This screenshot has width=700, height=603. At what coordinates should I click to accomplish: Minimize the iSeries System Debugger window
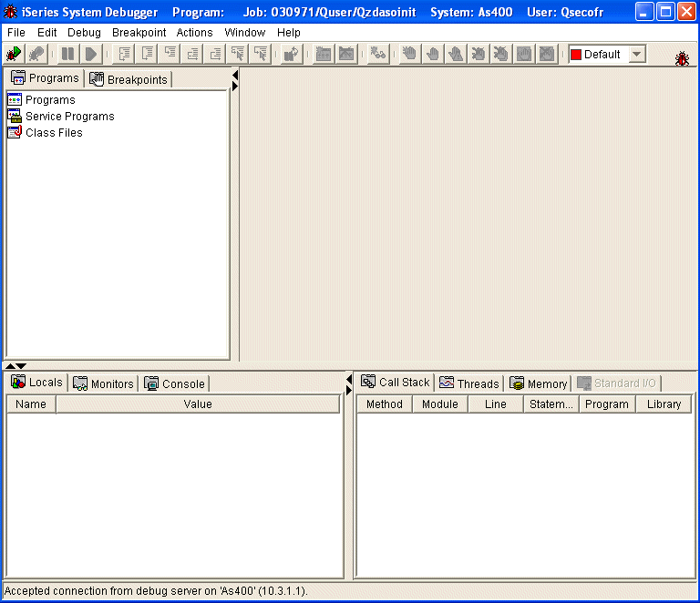[x=643, y=12]
